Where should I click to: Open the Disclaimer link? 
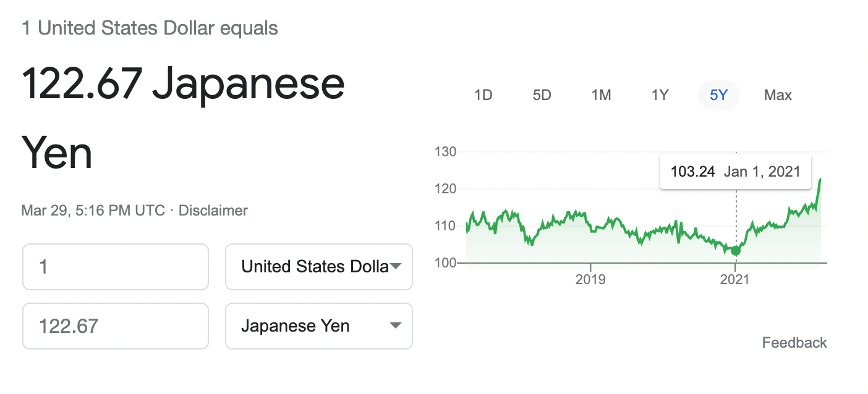click(x=213, y=211)
